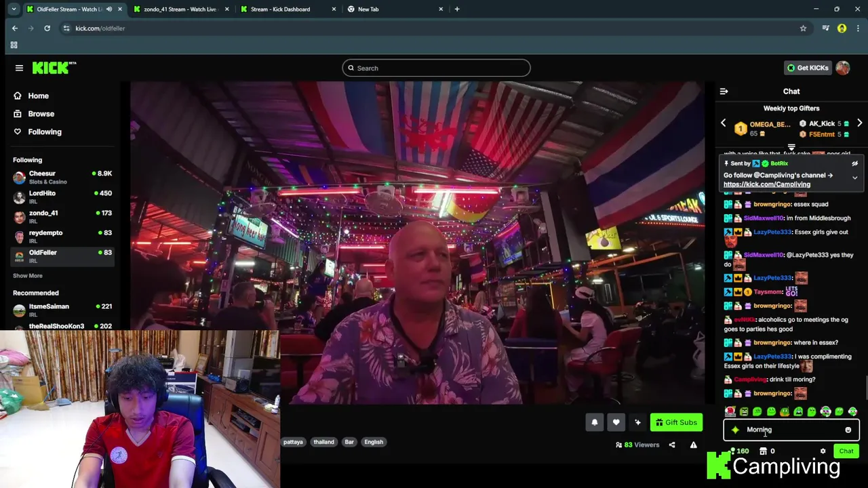Image resolution: width=868 pixels, height=488 pixels.
Task: Open Chrome three-dot menu
Action: coord(858,28)
